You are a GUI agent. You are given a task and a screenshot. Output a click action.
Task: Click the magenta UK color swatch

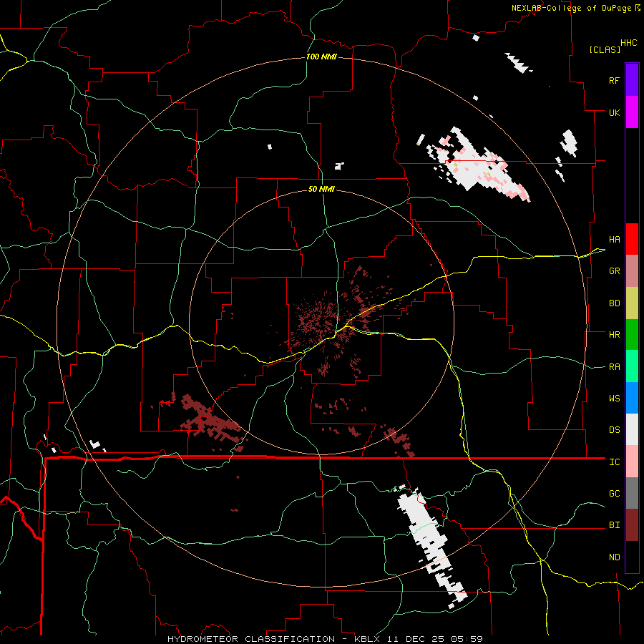click(x=632, y=112)
